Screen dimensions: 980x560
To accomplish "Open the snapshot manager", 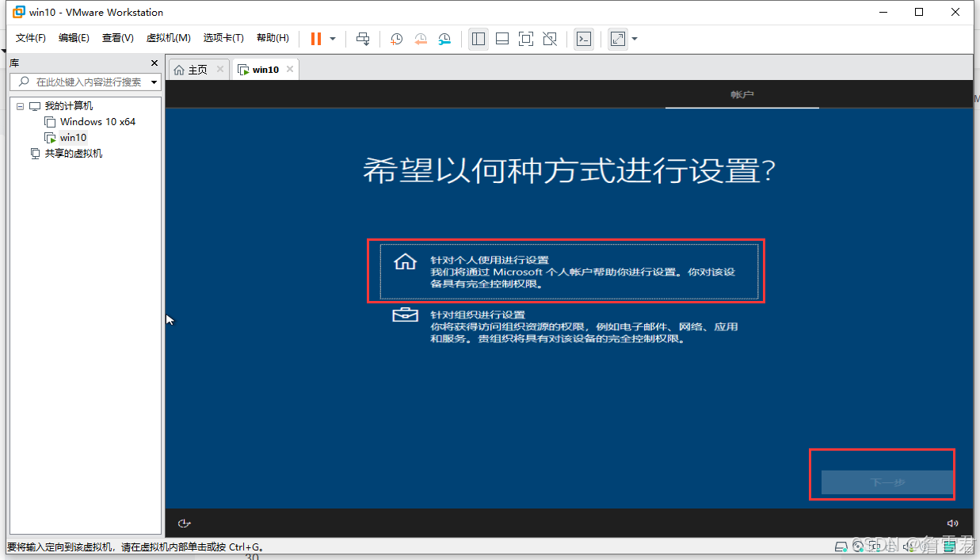I will point(444,38).
